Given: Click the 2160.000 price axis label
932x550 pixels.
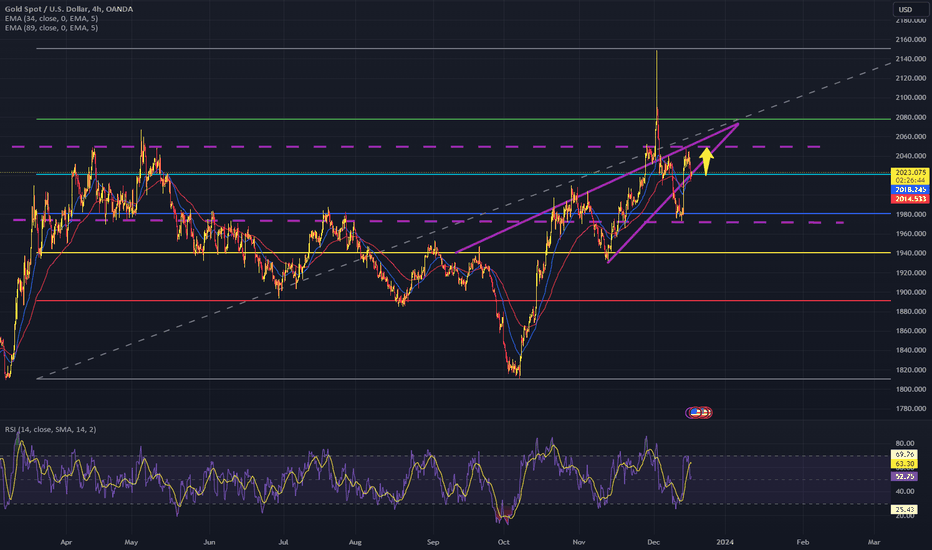Looking at the screenshot, I should (x=911, y=40).
